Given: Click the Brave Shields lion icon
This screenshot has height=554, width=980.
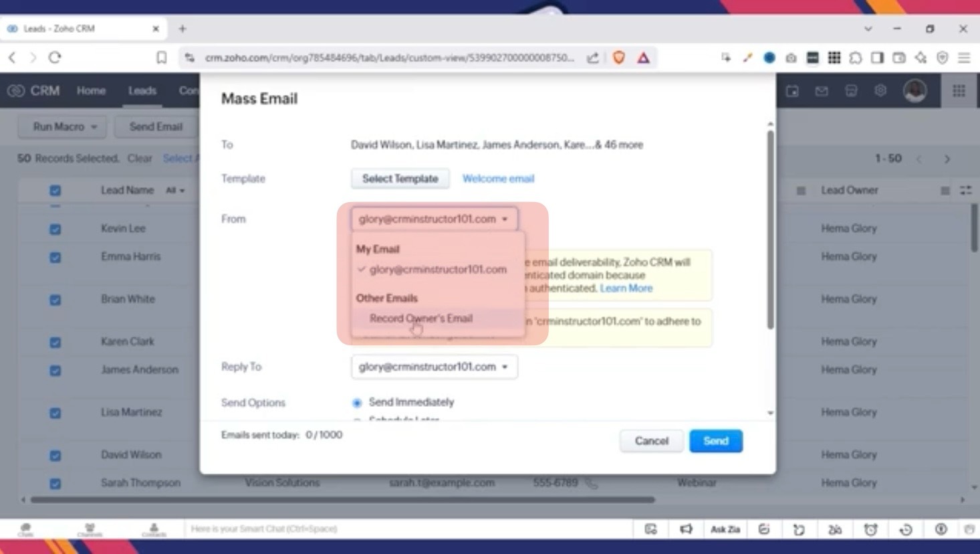Looking at the screenshot, I should tap(619, 58).
